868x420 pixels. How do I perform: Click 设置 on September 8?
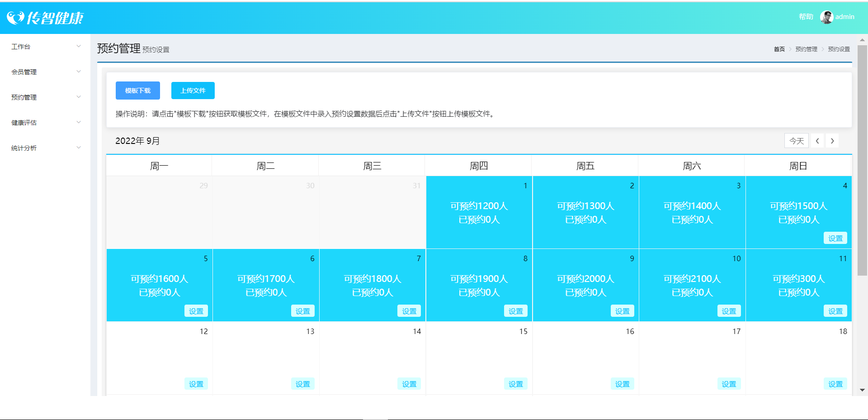[516, 311]
